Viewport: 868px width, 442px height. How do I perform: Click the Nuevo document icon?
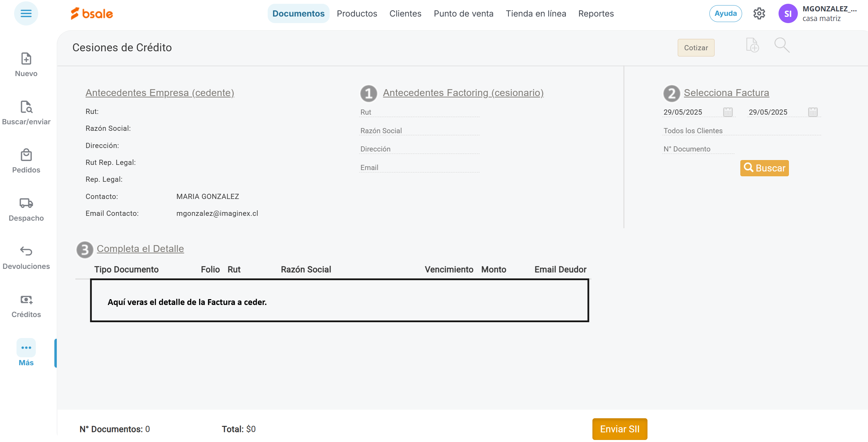tap(26, 59)
